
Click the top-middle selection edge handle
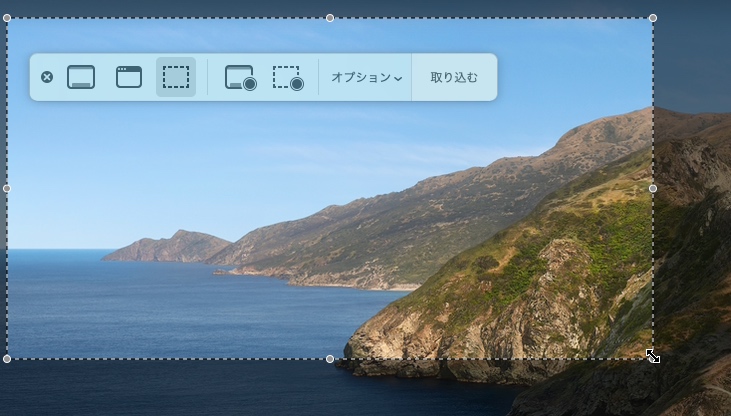tap(330, 18)
